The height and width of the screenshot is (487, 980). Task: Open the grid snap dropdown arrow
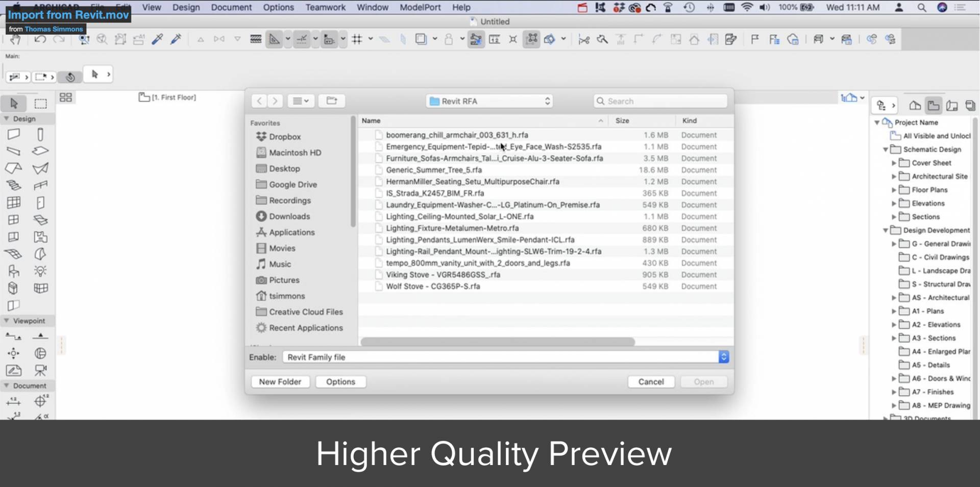coord(371,39)
